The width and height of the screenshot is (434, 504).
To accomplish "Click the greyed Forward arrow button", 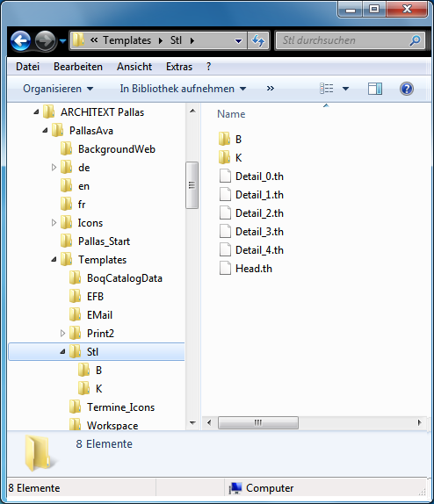I will tap(45, 40).
